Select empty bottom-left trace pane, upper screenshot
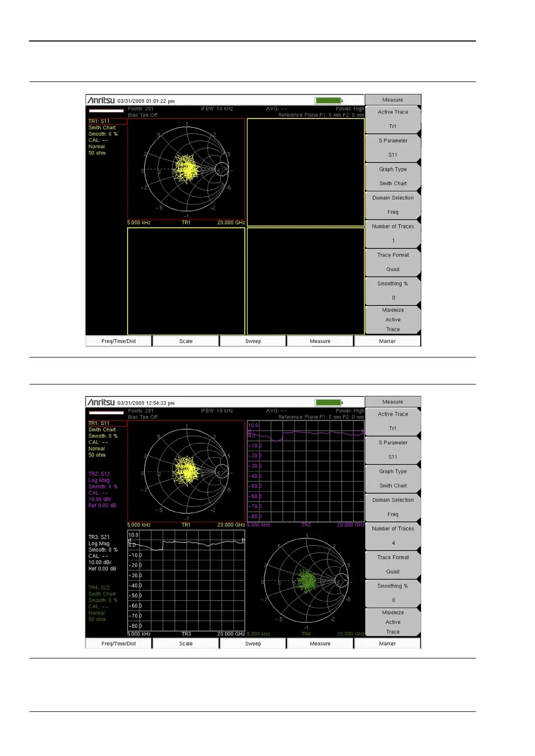Viewport: 535px width, 756px height. point(186,281)
